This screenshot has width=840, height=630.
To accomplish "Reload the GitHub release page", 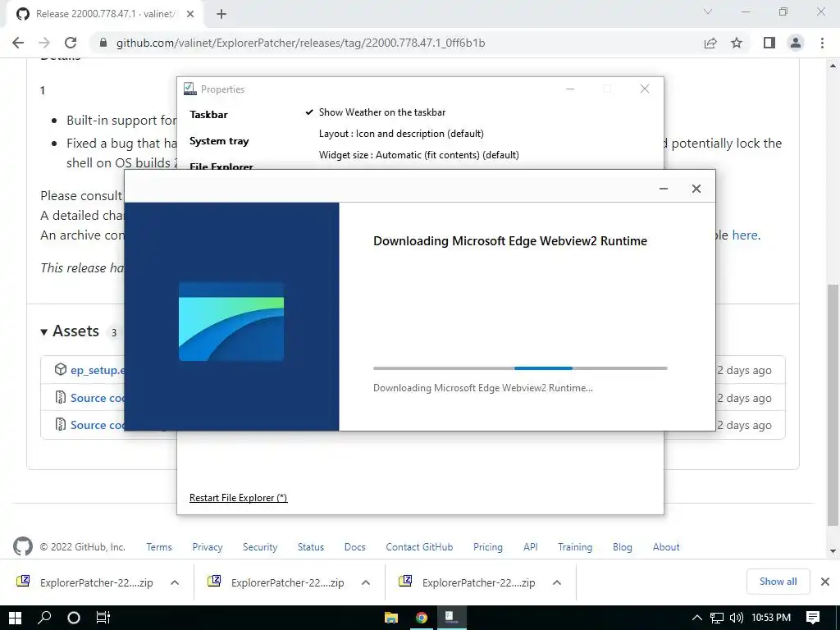I will pyautogui.click(x=71, y=43).
